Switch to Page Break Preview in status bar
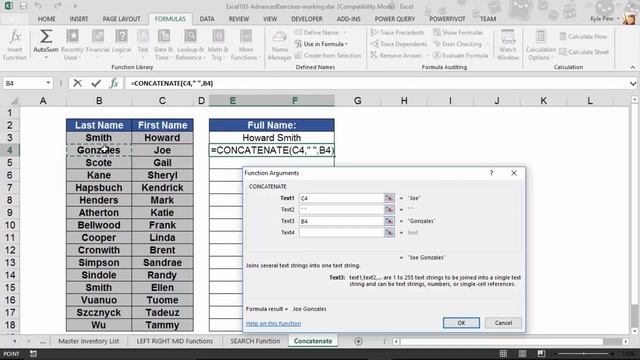Image resolution: width=640 pixels, height=360 pixels. point(541,353)
